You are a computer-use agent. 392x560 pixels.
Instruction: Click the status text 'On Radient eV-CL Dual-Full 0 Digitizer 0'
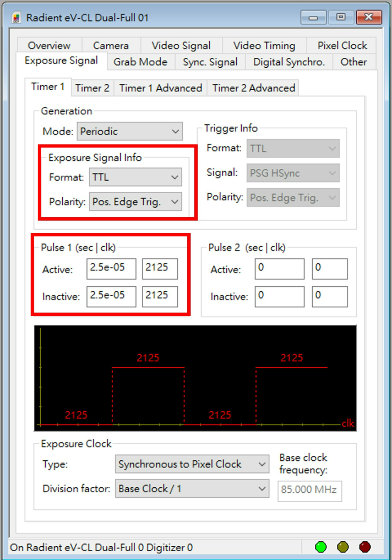pyautogui.click(x=101, y=548)
